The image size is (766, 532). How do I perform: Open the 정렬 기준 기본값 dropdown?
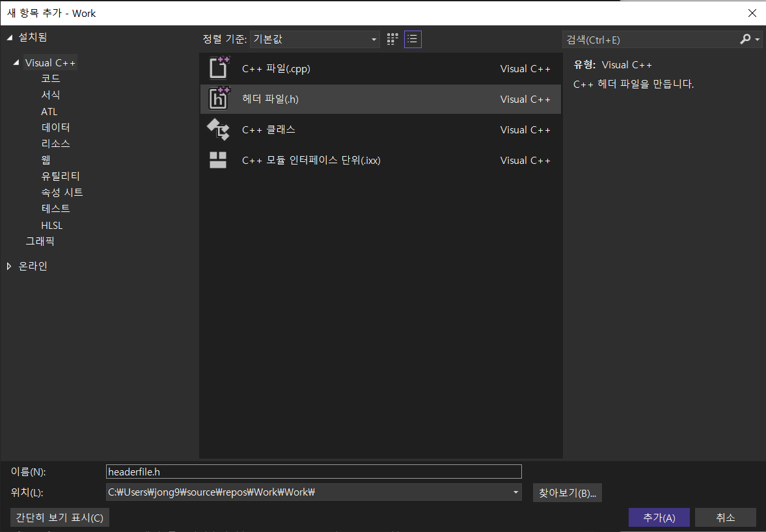tap(315, 39)
